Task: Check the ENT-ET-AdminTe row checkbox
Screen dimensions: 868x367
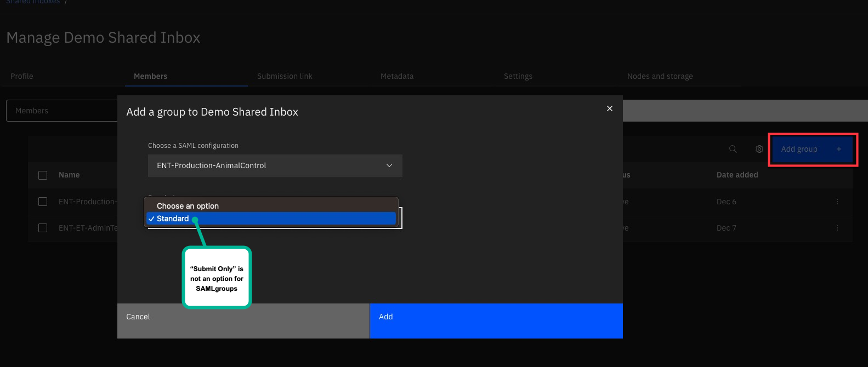Action: point(43,228)
